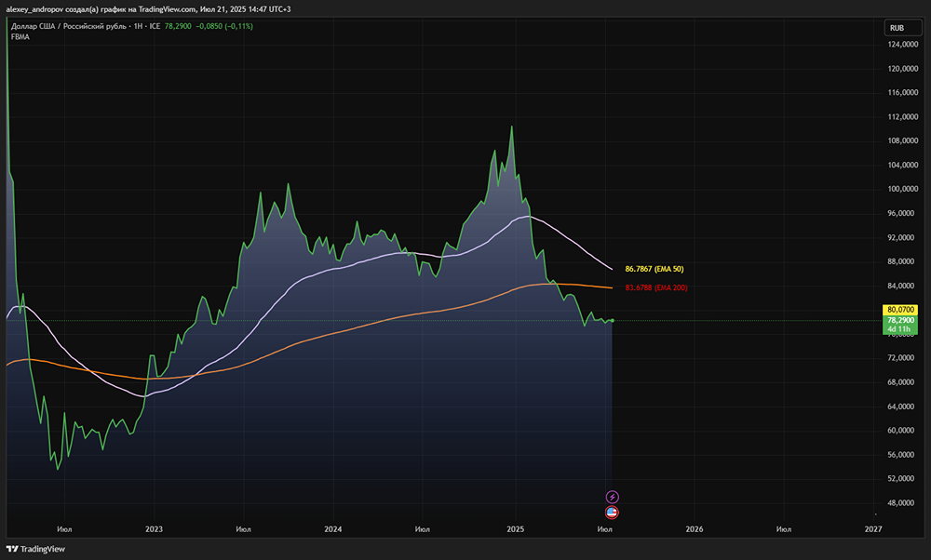
Task: Click the US flag economic event icon
Action: pyautogui.click(x=613, y=512)
